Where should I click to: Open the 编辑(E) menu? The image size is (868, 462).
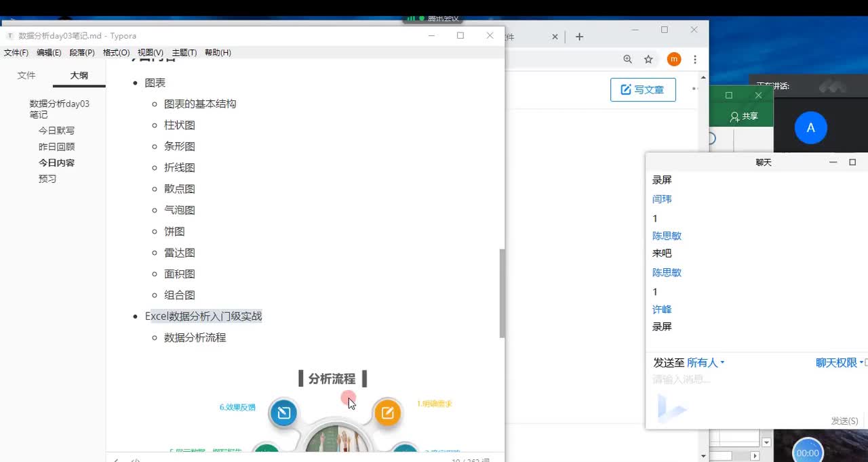[49, 53]
